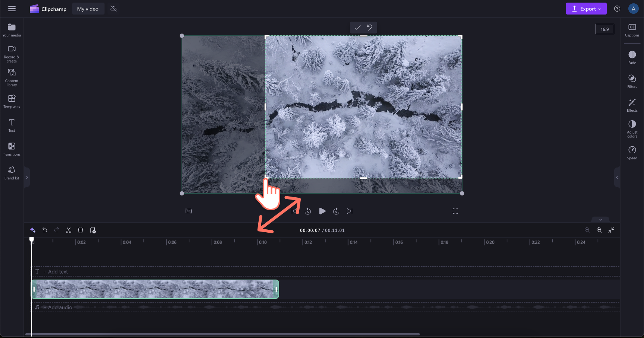Open Fade settings
The height and width of the screenshot is (338, 644).
632,58
